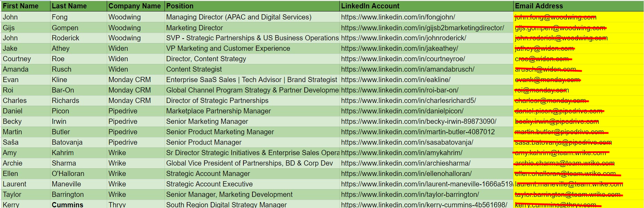Select the Email Address header cell

539,6
